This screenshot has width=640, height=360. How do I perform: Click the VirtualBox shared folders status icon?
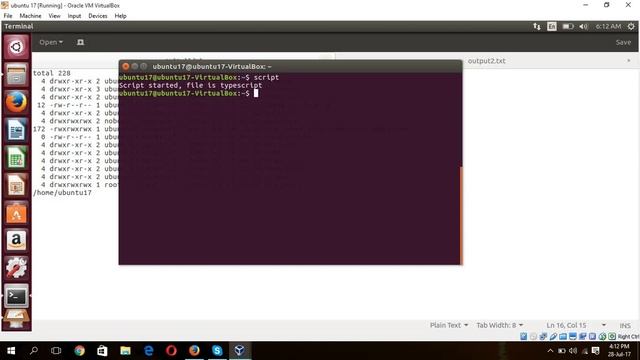563,336
